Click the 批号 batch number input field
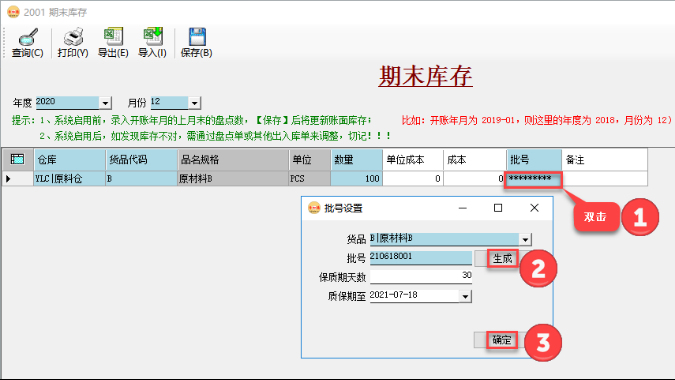Image resolution: width=675 pixels, height=380 pixels. click(421, 257)
